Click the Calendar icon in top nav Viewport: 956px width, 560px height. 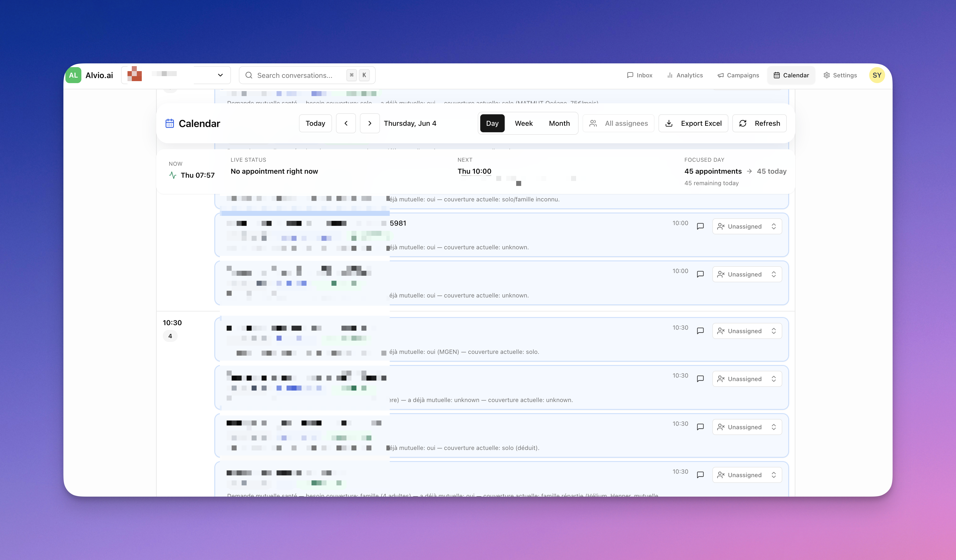tap(777, 75)
